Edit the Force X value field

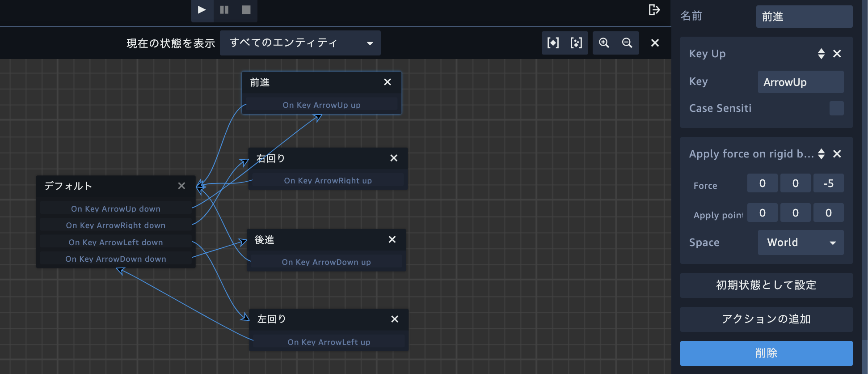763,183
